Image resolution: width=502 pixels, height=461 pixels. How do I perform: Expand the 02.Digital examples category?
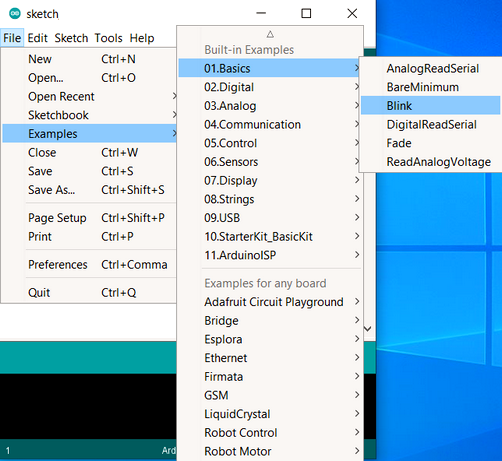click(x=270, y=87)
